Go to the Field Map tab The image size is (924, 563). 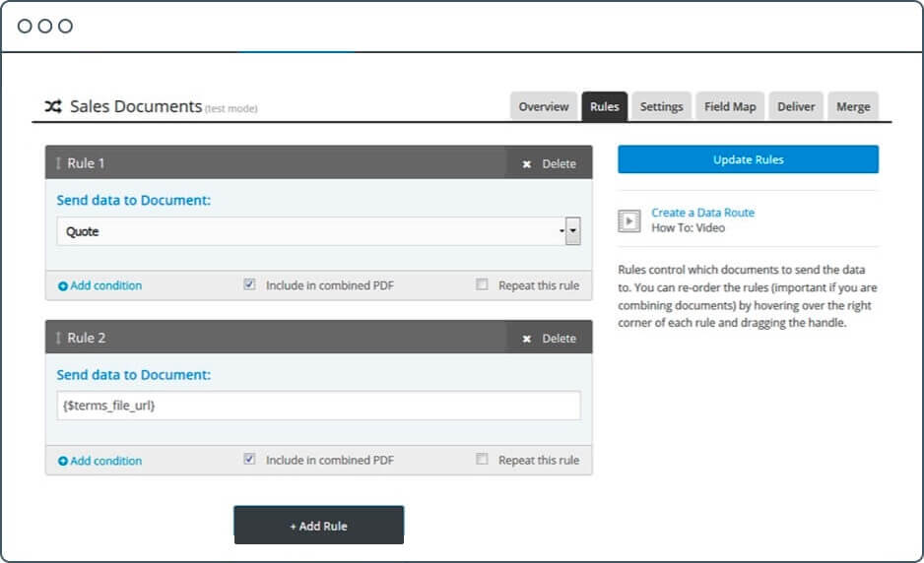click(730, 106)
